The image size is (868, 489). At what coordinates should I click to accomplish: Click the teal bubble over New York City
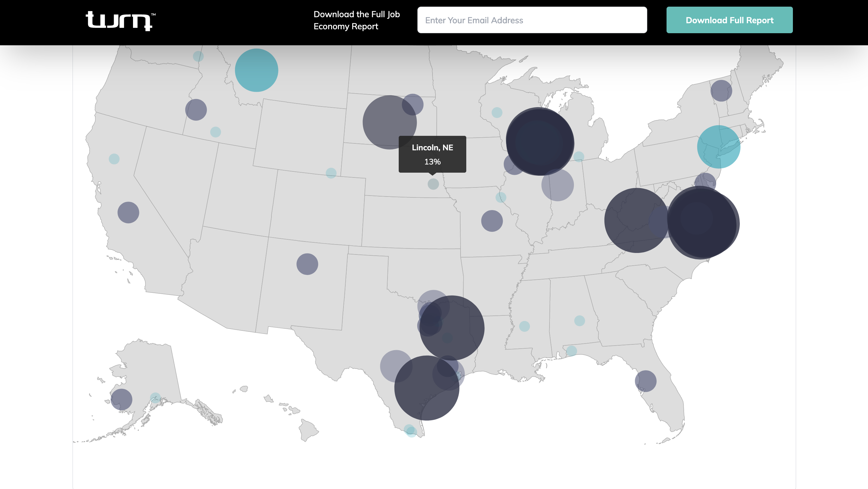718,147
